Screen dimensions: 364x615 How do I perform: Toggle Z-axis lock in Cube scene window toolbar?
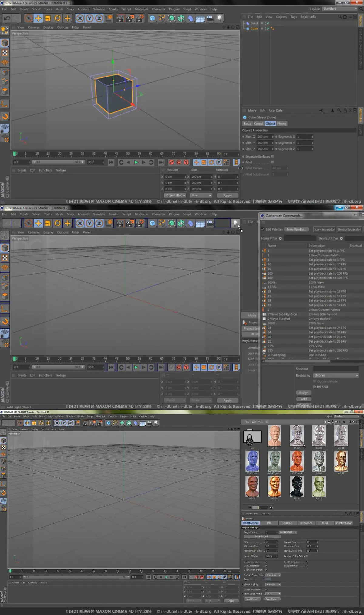99,19
